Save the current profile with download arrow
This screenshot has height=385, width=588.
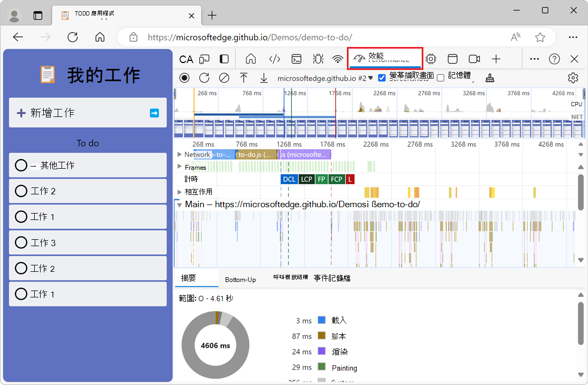pos(264,77)
